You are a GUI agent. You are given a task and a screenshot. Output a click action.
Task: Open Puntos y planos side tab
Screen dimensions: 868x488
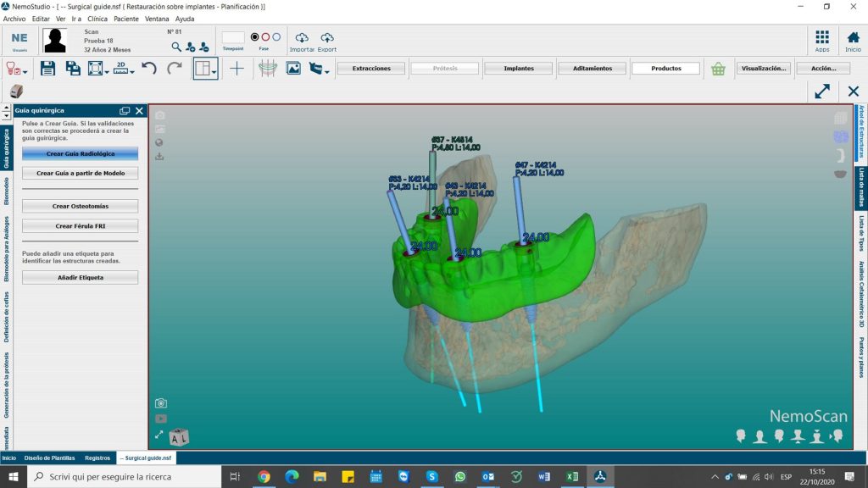(861, 358)
